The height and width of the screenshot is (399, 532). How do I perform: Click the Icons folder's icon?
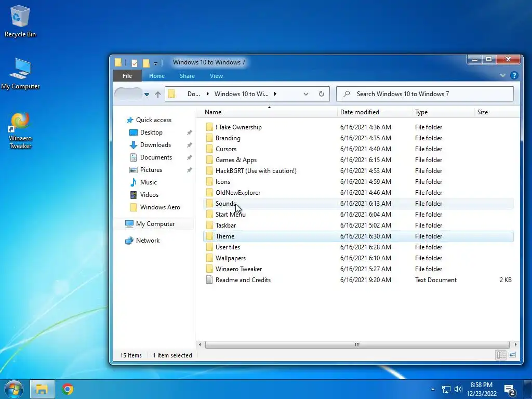pyautogui.click(x=209, y=181)
